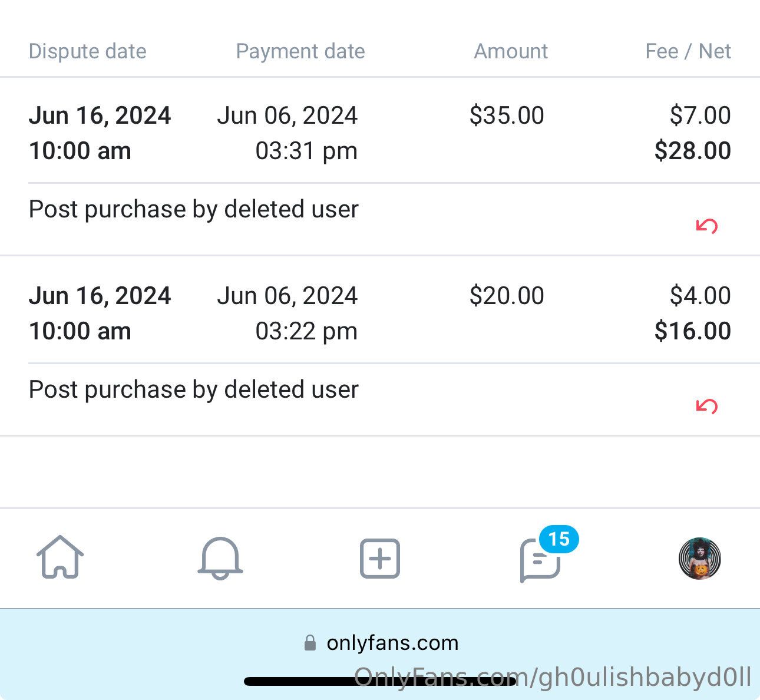Viewport: 760px width, 700px height.
Task: Click the $28.00 net value
Action: pyautogui.click(x=692, y=151)
